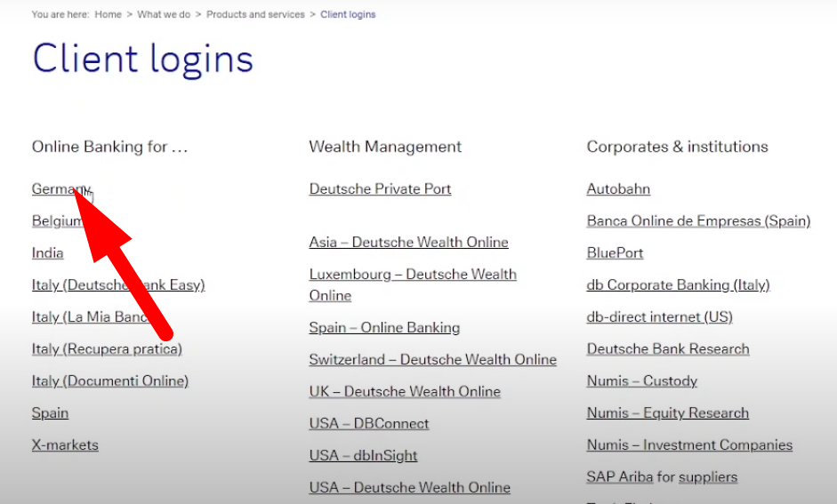Click Deutsche Bank Research link
The image size is (837, 504).
tap(668, 348)
